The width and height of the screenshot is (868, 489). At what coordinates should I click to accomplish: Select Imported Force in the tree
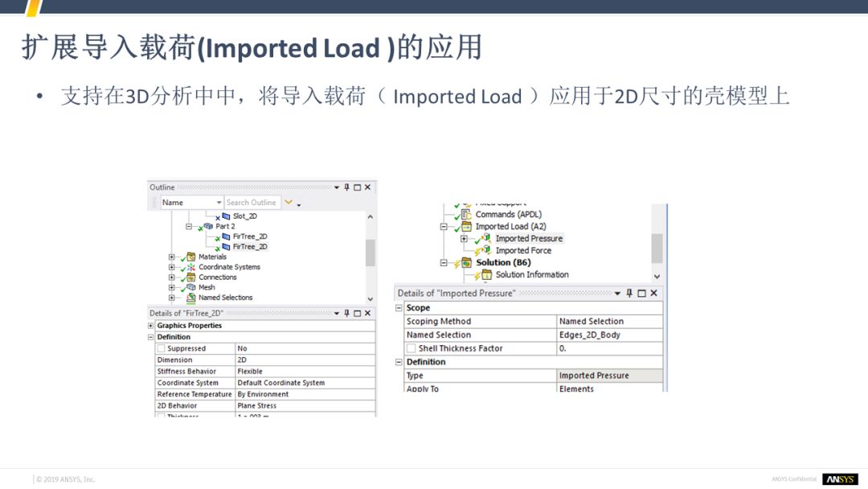point(523,250)
